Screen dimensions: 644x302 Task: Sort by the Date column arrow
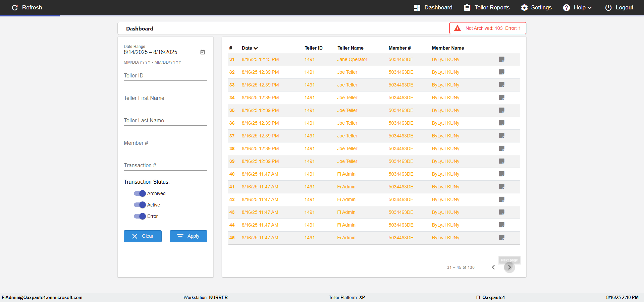click(256, 48)
